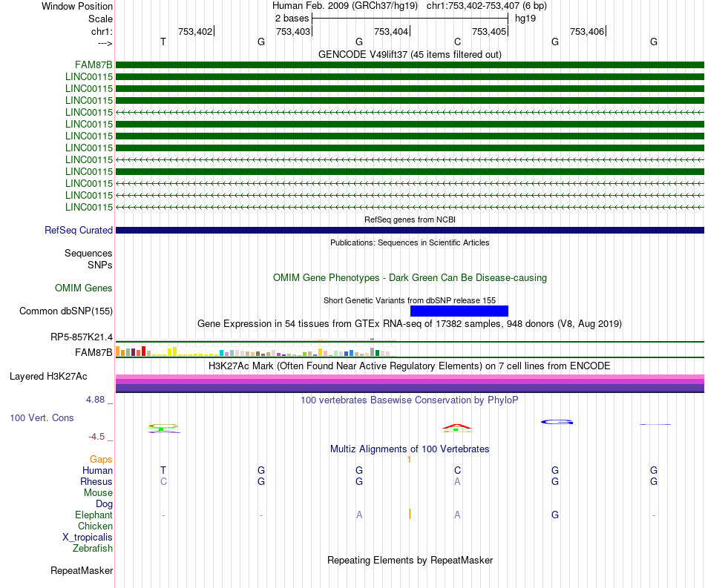The height and width of the screenshot is (588, 705).
Task: Click the Chicken species label
Action: point(95,526)
